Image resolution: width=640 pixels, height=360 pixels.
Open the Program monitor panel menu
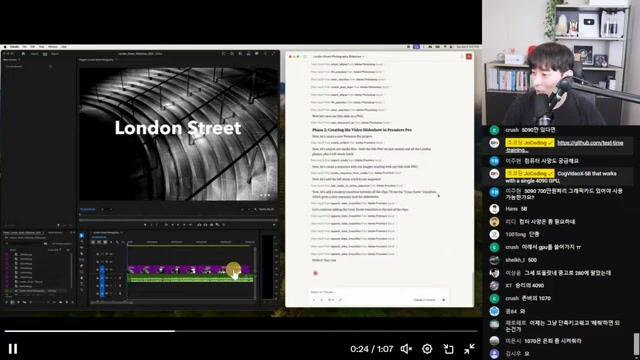(x=117, y=60)
